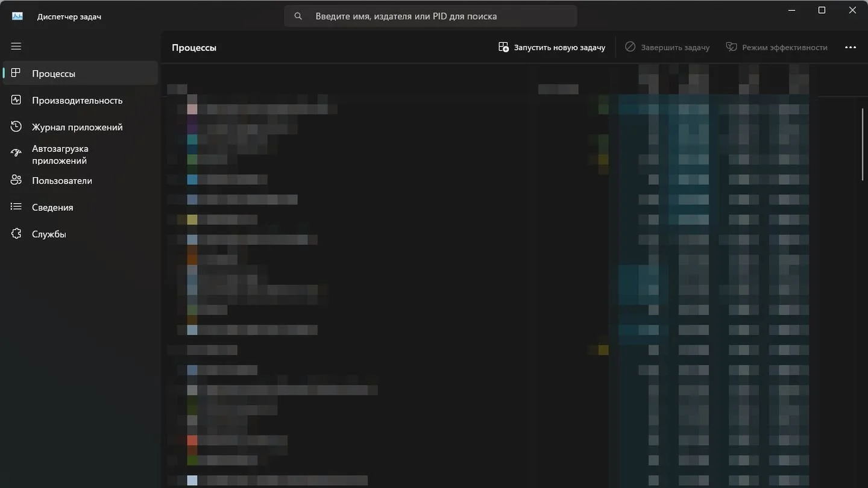Click the vertical scrollbar of the process list
868x488 pixels.
863,143
